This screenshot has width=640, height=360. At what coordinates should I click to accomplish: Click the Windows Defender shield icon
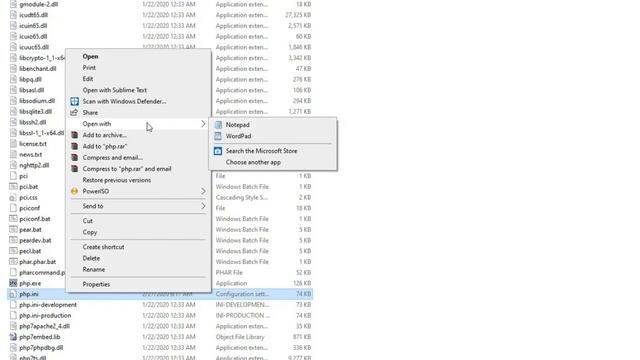pos(74,101)
